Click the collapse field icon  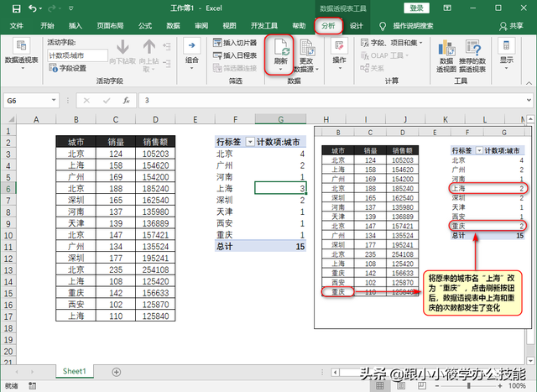click(167, 63)
